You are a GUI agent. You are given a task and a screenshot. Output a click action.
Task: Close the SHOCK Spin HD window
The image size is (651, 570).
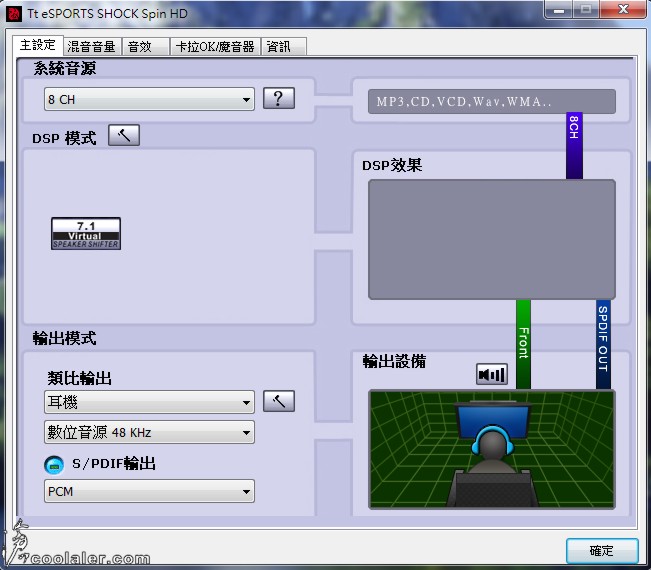(x=623, y=10)
